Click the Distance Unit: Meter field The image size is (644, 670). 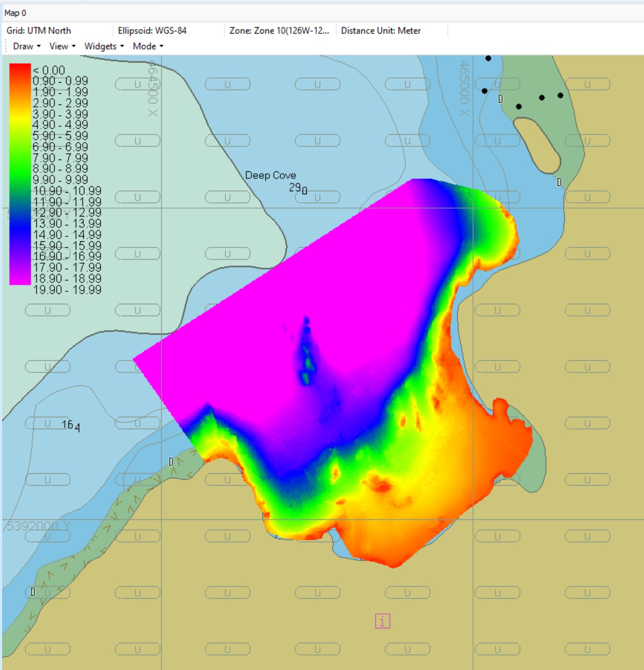click(x=380, y=31)
